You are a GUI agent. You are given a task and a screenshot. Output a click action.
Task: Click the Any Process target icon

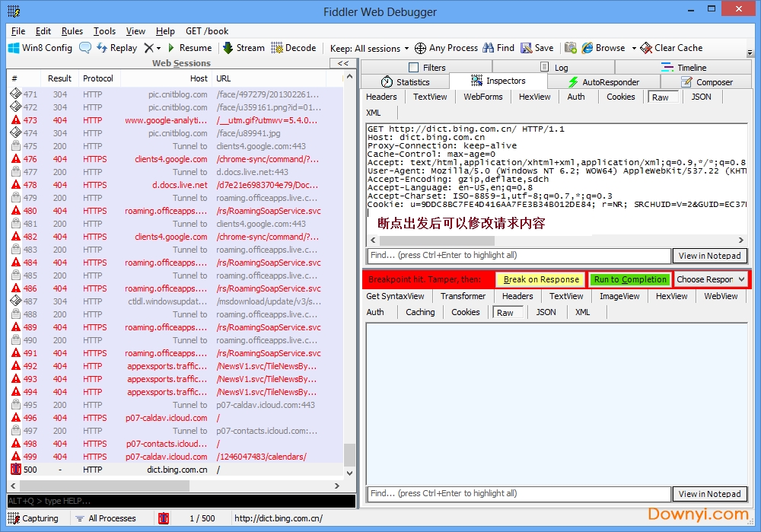click(420, 48)
